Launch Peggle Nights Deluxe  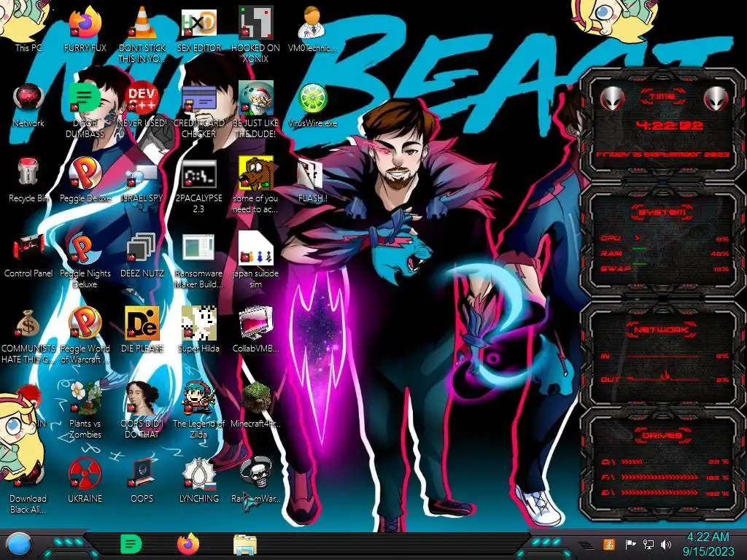pyautogui.click(x=85, y=260)
